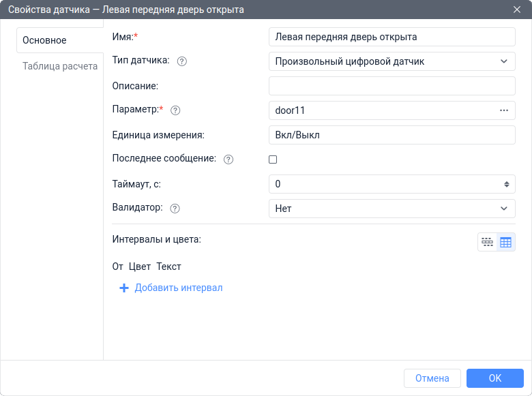Open parameter picker via three-dots icon

tap(504, 110)
